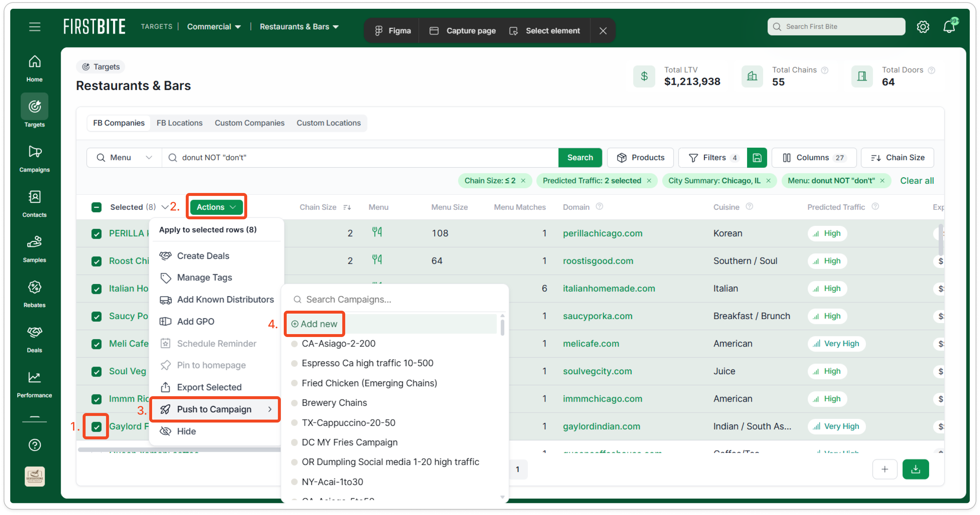
Task: Open Campaigns in sidebar
Action: pos(35,158)
